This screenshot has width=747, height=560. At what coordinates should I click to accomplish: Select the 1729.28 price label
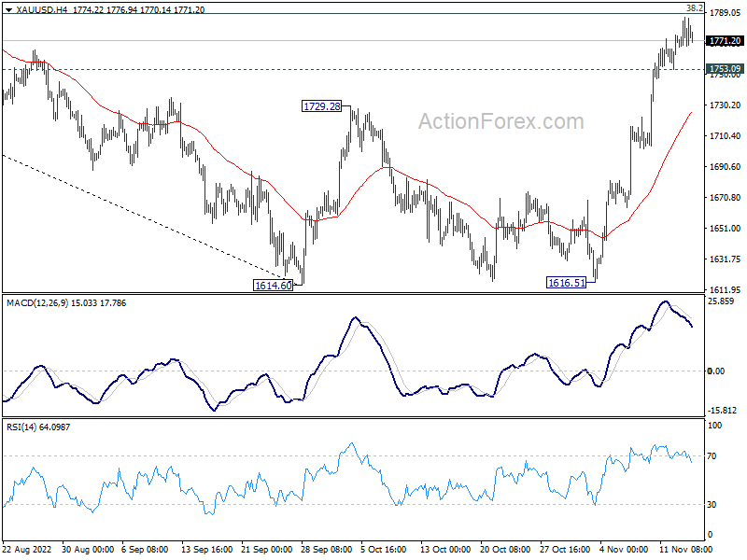tap(322, 106)
